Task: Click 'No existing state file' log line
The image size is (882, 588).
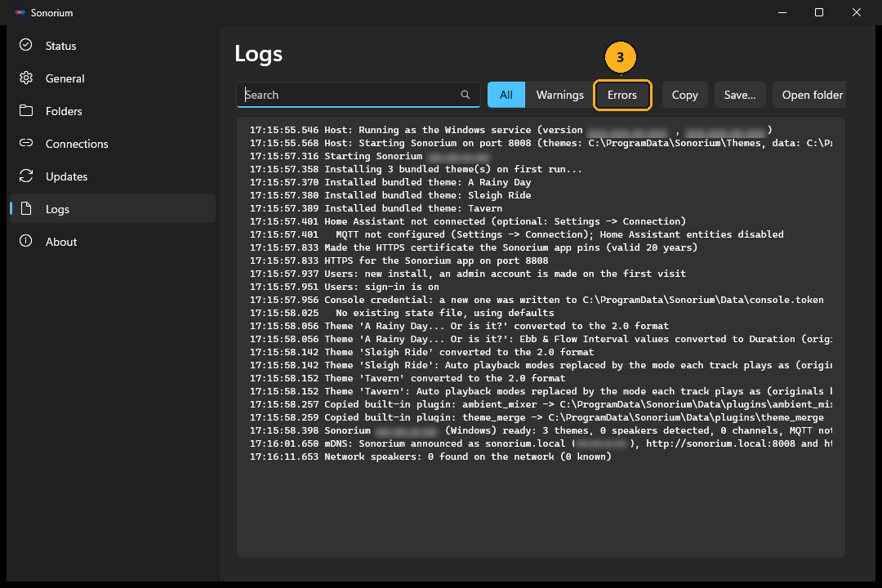Action: [x=402, y=312]
